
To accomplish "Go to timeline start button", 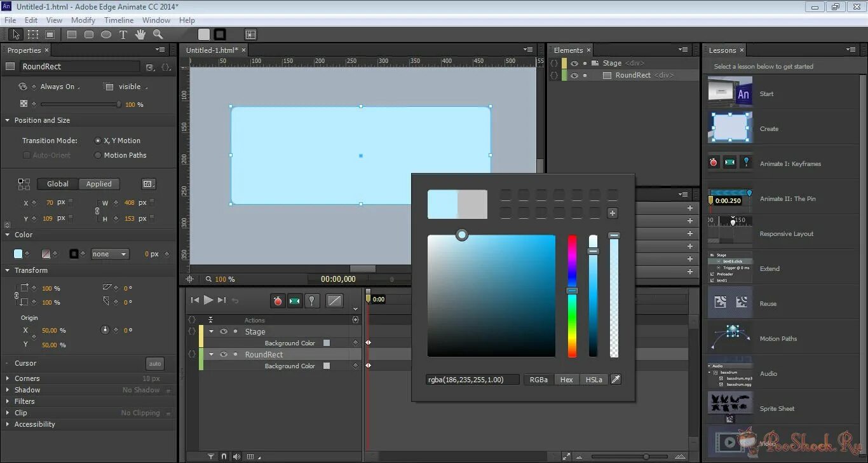I will coord(195,300).
